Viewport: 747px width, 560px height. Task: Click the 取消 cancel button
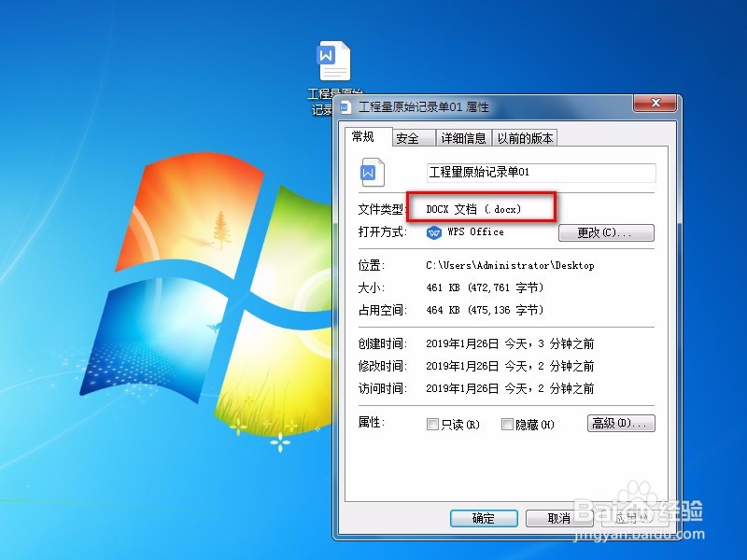[558, 518]
